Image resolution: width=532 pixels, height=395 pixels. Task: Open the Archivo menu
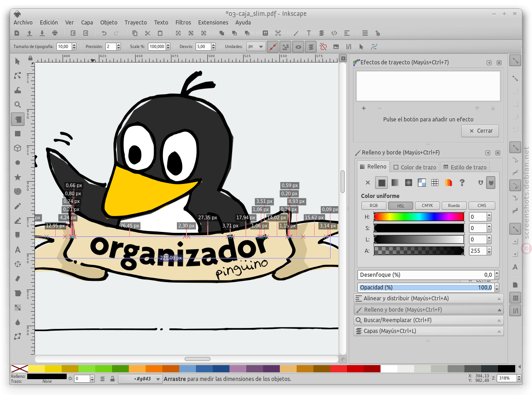pos(23,22)
